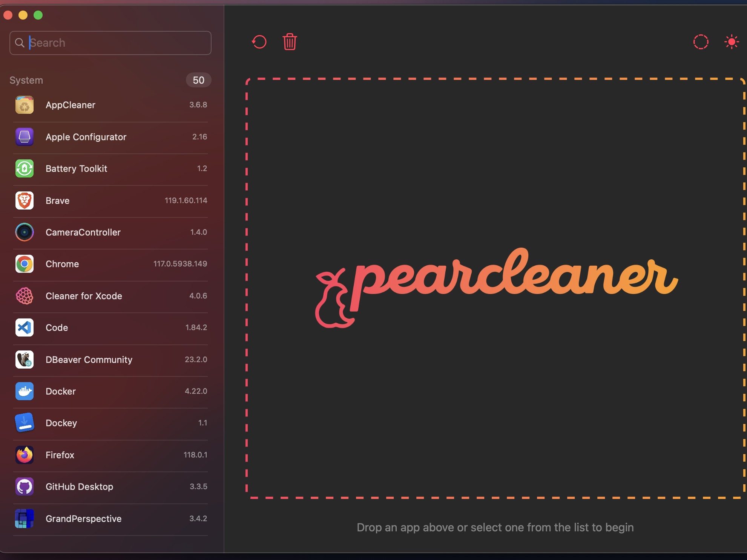The width and height of the screenshot is (747, 560).
Task: Click the GitHub Desktop label
Action: pyautogui.click(x=79, y=487)
